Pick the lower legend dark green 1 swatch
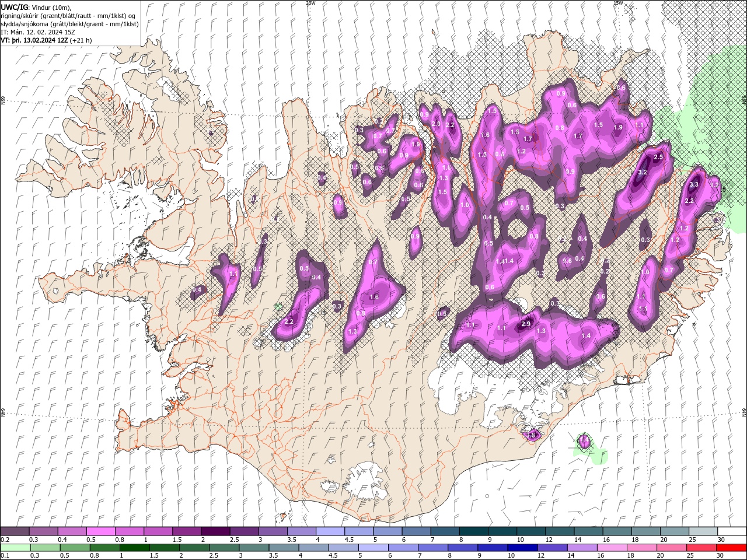Image resolution: width=747 pixels, height=560 pixels. (135, 548)
